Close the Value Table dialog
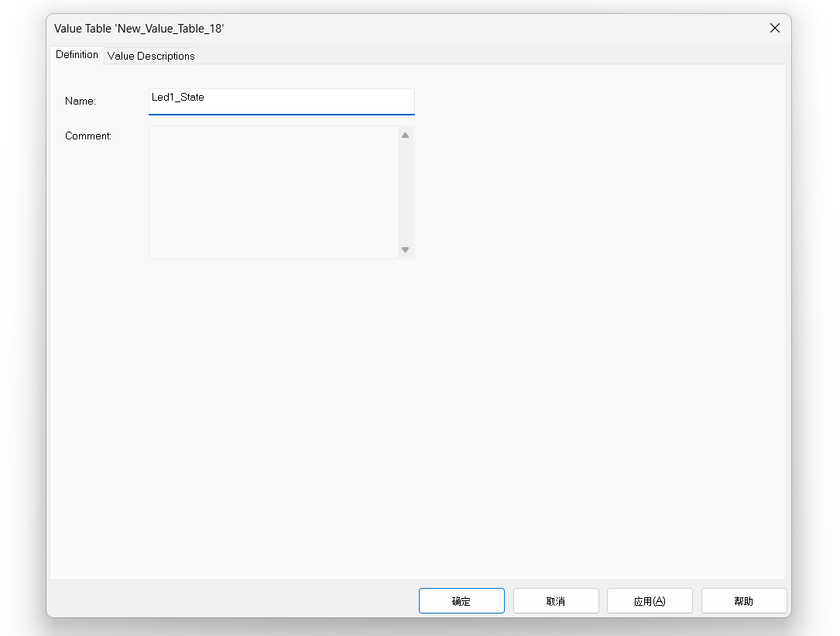The image size is (840, 636). 775,28
